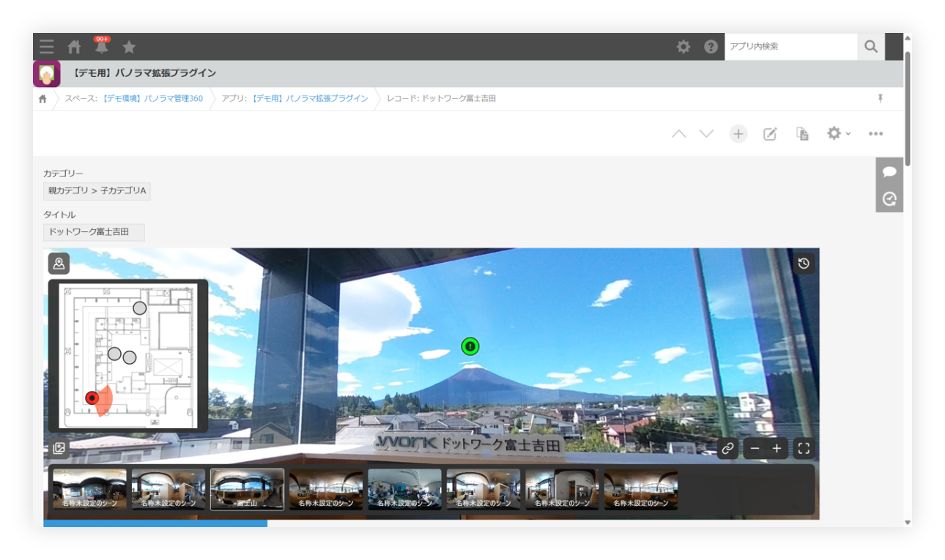Open panorama history clock icon
The width and height of the screenshot is (945, 560).
tap(804, 264)
